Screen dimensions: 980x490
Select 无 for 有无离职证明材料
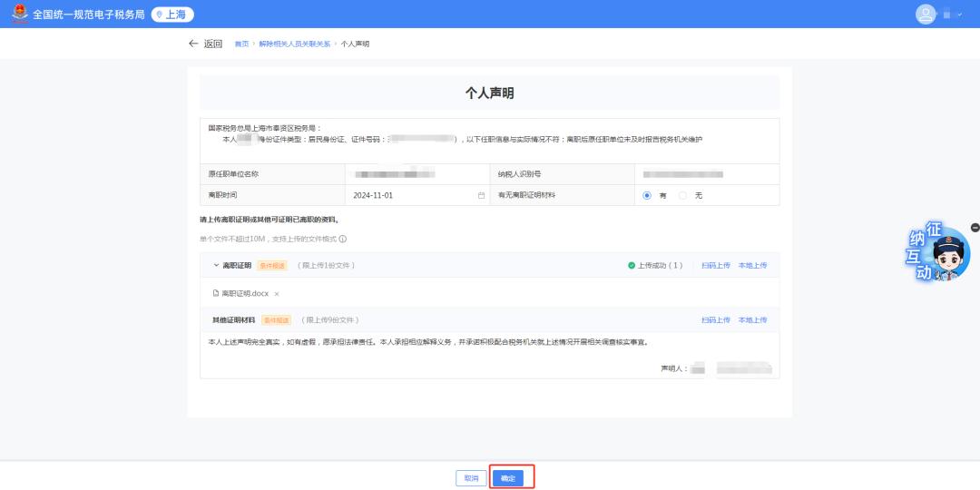pyautogui.click(x=683, y=195)
